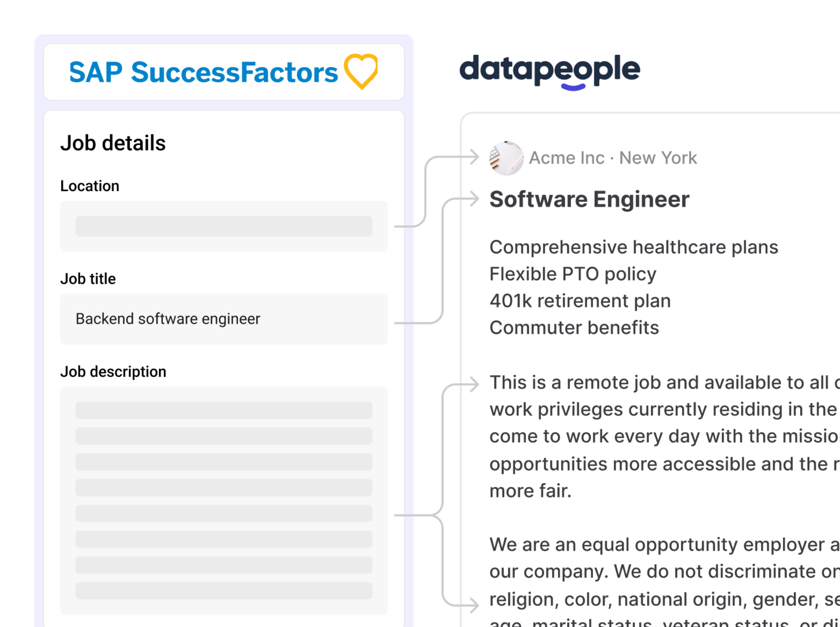The height and width of the screenshot is (627, 840).
Task: Click the Job details heading
Action: pyautogui.click(x=113, y=143)
